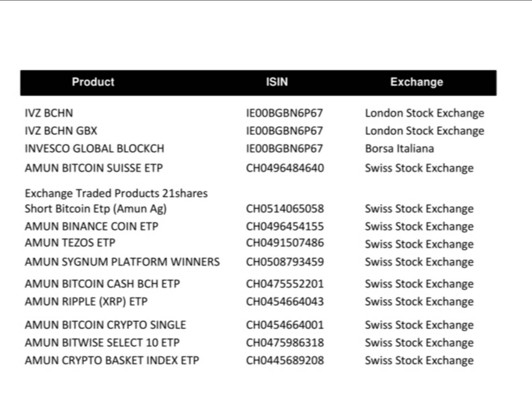Click Borsa Italiana exchange cell

coord(399,149)
